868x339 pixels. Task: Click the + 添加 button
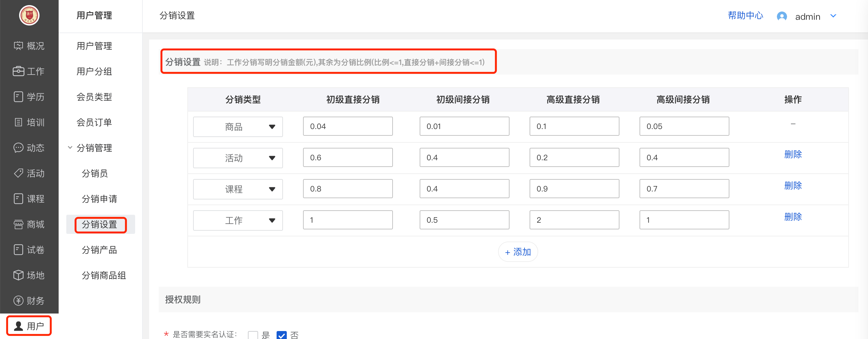pos(518,252)
